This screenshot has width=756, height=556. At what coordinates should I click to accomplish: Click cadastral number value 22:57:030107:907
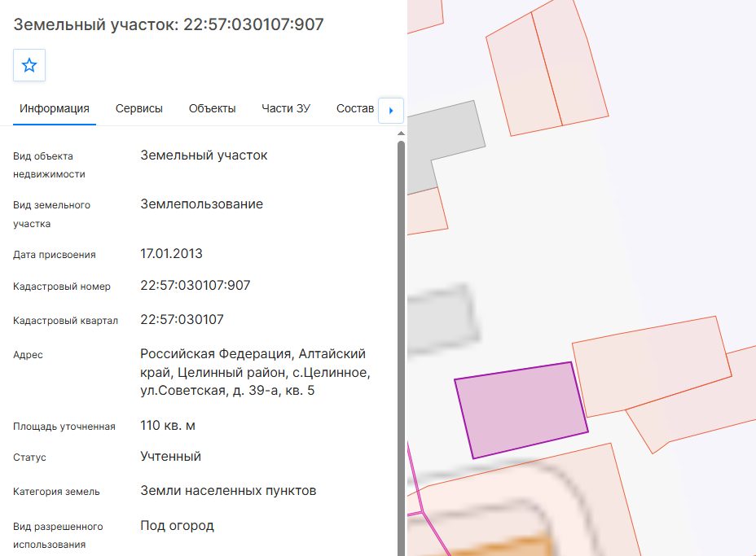(x=196, y=285)
